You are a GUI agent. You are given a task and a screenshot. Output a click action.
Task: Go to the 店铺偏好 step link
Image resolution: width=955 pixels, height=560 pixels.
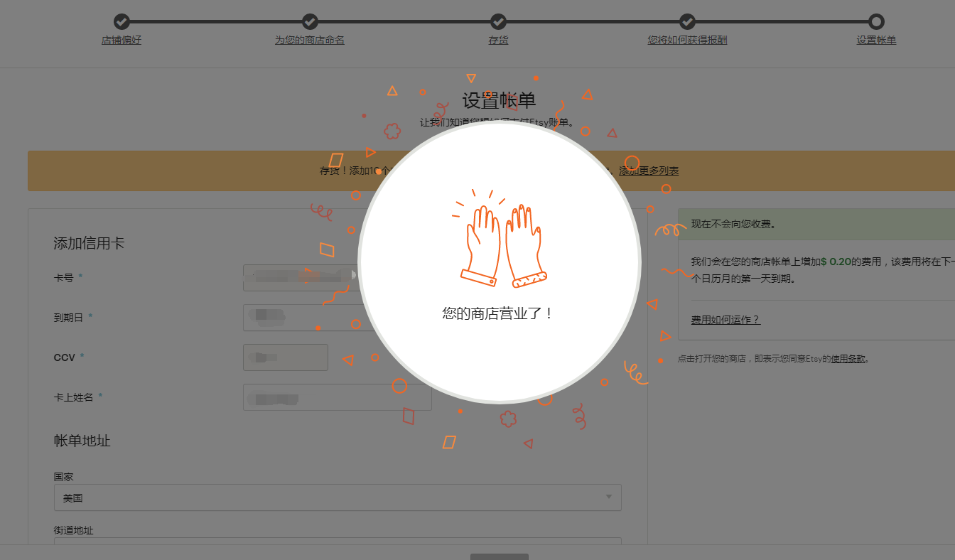122,41
